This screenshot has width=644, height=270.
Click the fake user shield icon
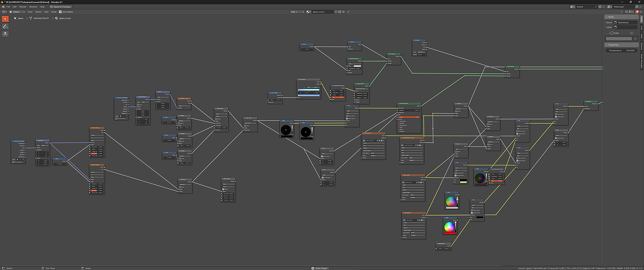(335, 12)
